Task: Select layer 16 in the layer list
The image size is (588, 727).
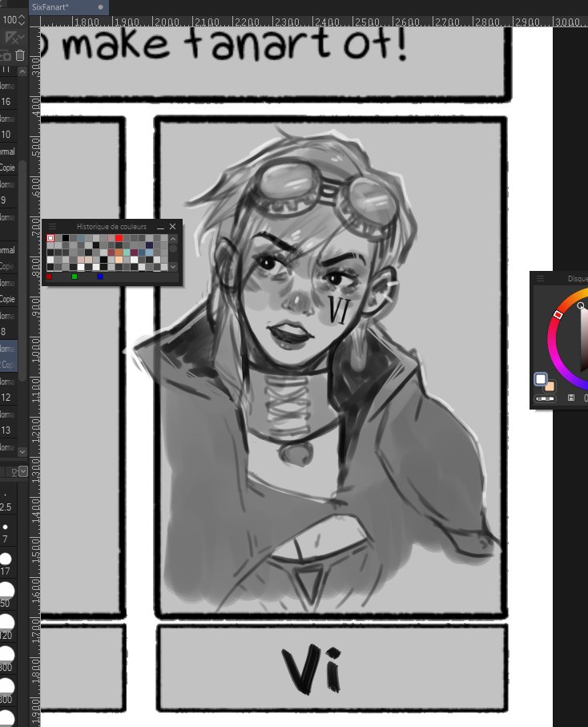Action: 8,94
